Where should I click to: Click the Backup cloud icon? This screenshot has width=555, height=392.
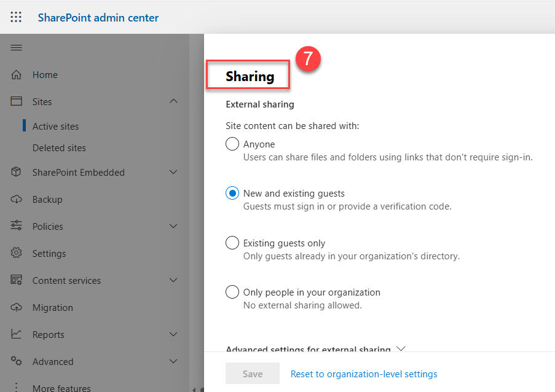[16, 199]
